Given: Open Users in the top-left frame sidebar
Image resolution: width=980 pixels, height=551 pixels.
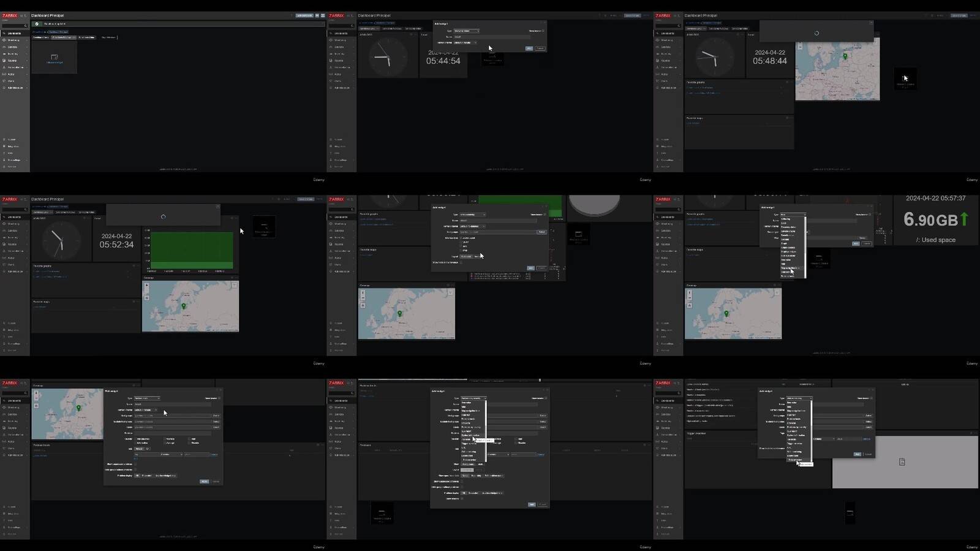Looking at the screenshot, I should (x=15, y=81).
